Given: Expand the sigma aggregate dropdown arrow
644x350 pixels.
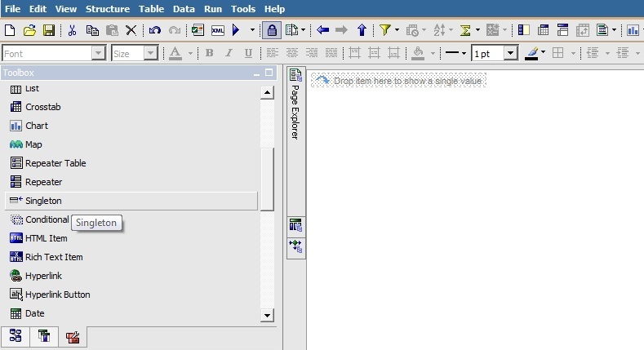Looking at the screenshot, I should (477, 30).
